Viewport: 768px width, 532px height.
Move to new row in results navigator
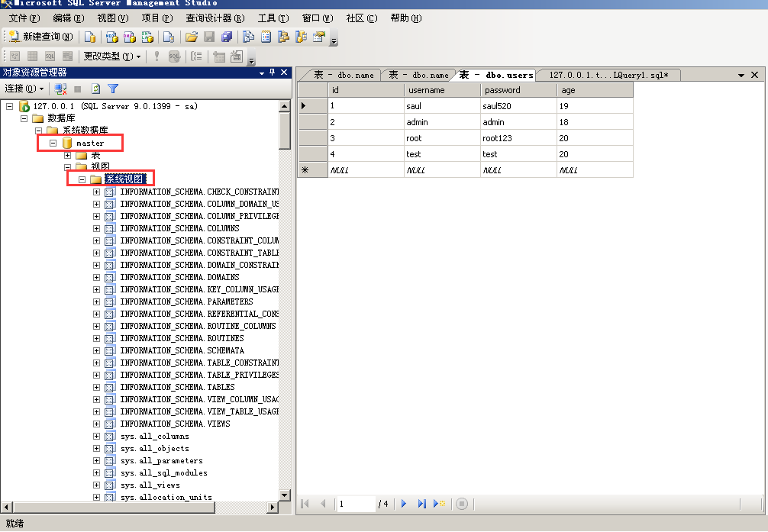439,504
